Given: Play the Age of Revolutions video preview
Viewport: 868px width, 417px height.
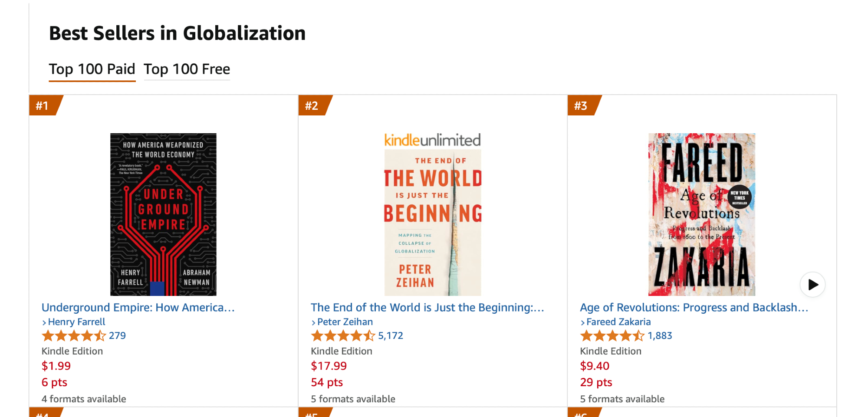Looking at the screenshot, I should [812, 285].
